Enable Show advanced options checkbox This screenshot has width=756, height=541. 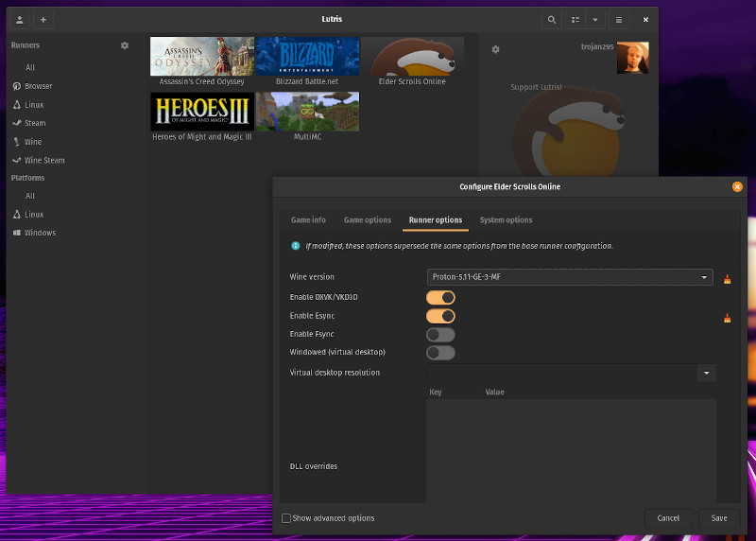[286, 518]
